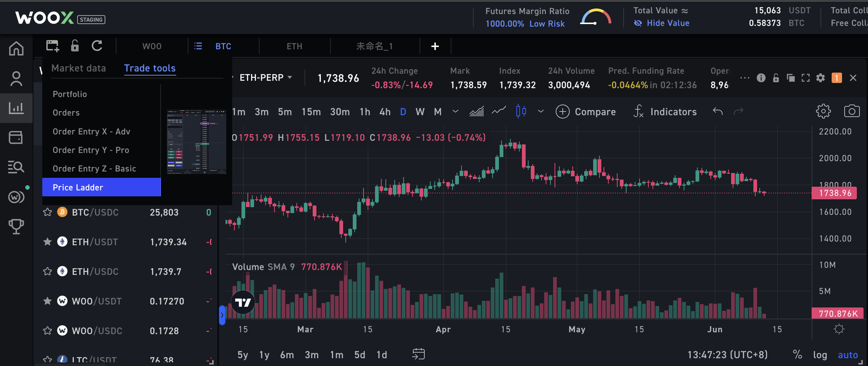The width and height of the screenshot is (868, 366).
Task: Unfavorite the WOO/USDT star
Action: click(x=47, y=301)
